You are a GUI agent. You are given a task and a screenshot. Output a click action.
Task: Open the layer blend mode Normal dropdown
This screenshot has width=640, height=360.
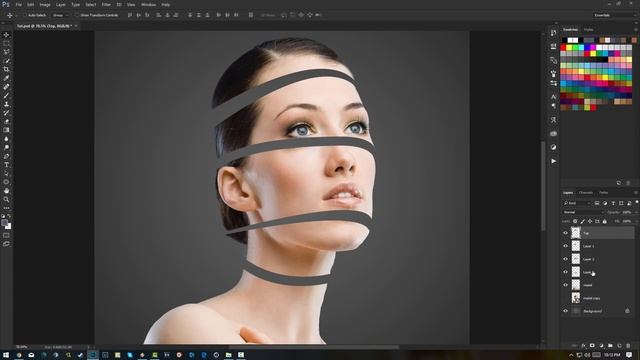coord(583,212)
